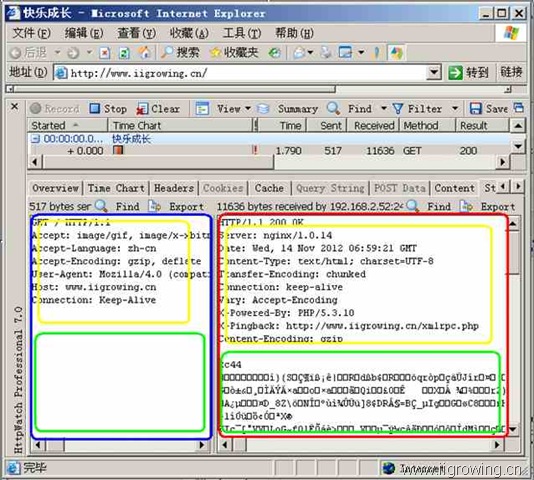The width and height of the screenshot is (534, 480).
Task: Open the Mail dropdown arrow
Action: click(310, 52)
